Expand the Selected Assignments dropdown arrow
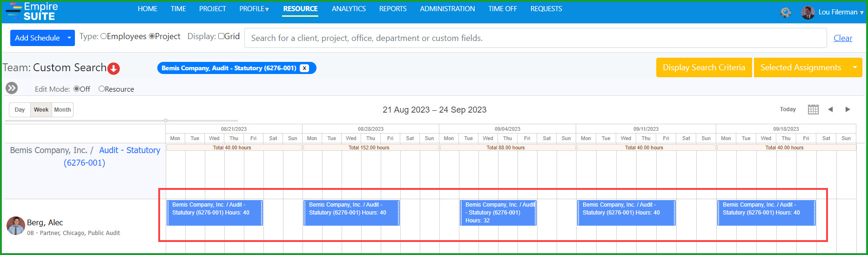The image size is (868, 255). click(855, 67)
